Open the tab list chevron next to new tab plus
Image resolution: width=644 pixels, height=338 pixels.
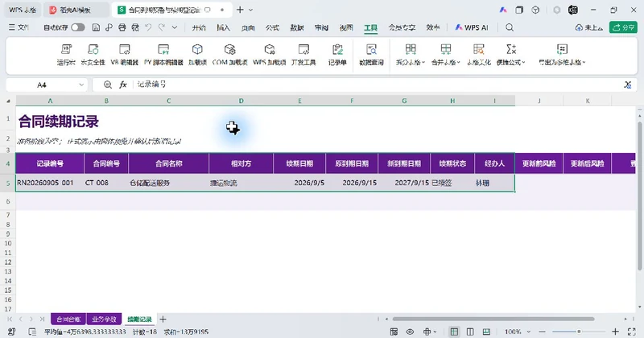coord(251,10)
